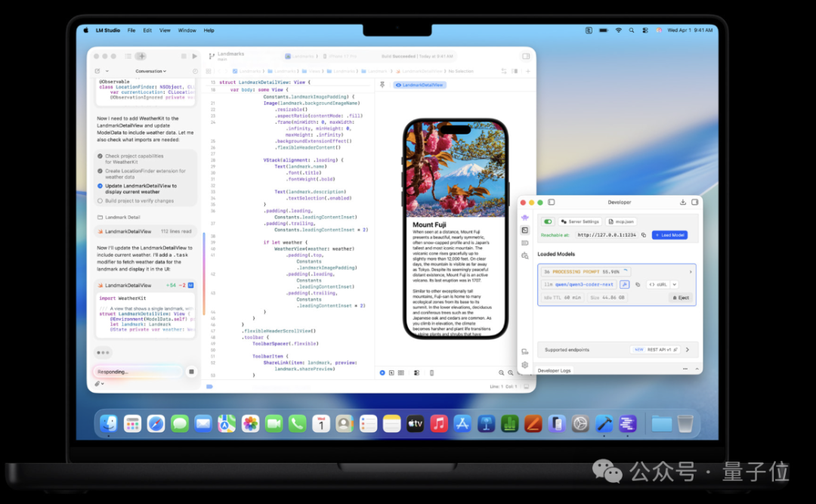
Task: Click the Responding message input field
Action: (x=138, y=372)
